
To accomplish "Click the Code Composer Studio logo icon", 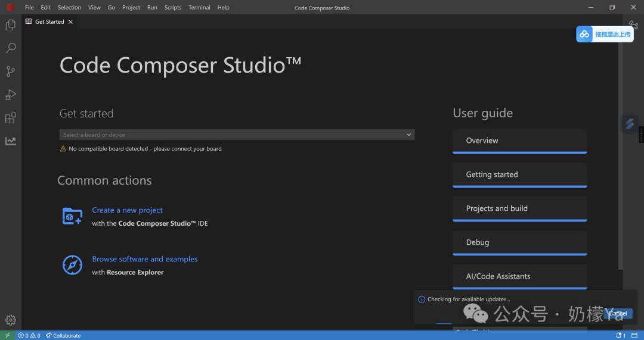I will tap(10, 7).
